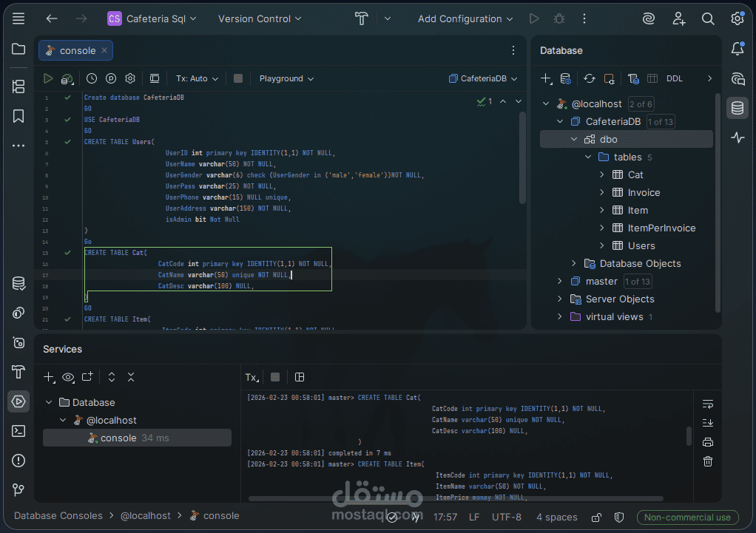Expand the Server Objects node
The width and height of the screenshot is (756, 533).
coord(560,299)
